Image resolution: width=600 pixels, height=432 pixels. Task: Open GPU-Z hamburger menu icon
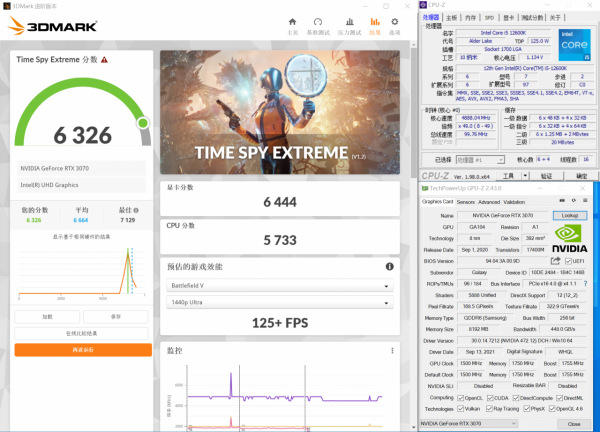[x=585, y=200]
